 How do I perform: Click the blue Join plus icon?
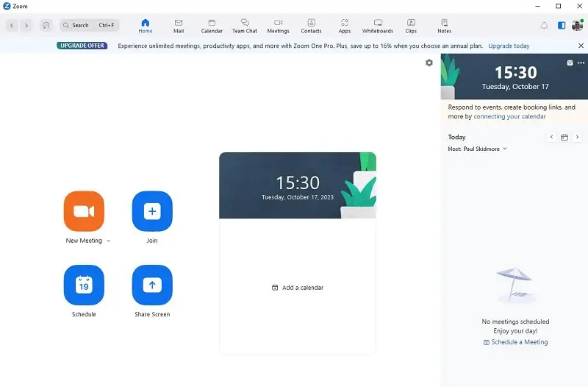pos(152,211)
